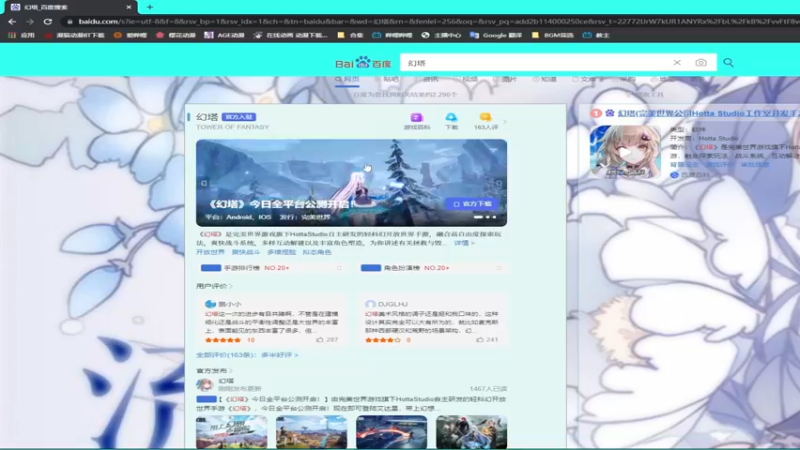The height and width of the screenshot is (450, 800).
Task: Switch to the 知道 tab
Action: tap(545, 80)
